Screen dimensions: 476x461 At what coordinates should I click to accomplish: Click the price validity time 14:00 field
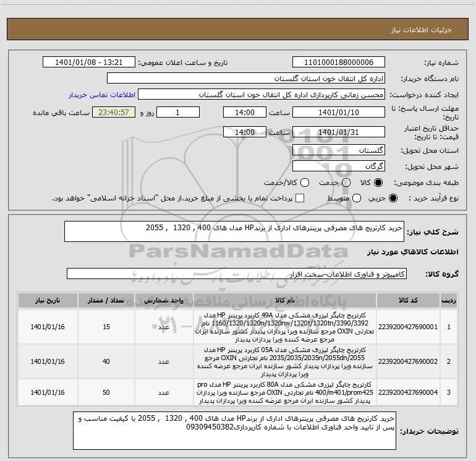(245, 132)
